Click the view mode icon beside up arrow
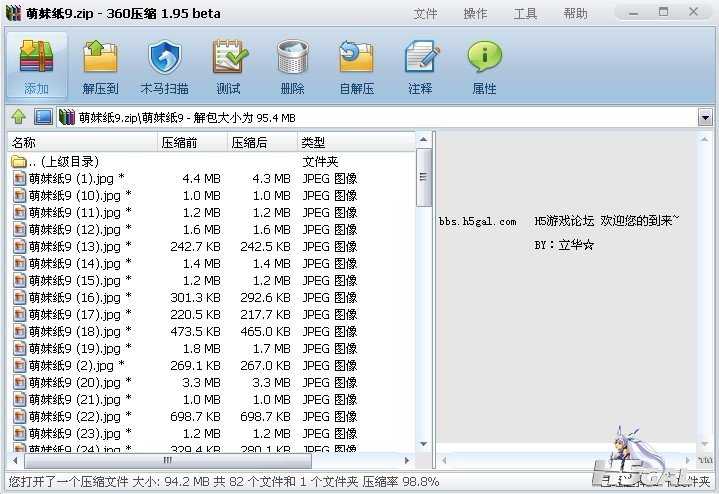 pos(42,117)
